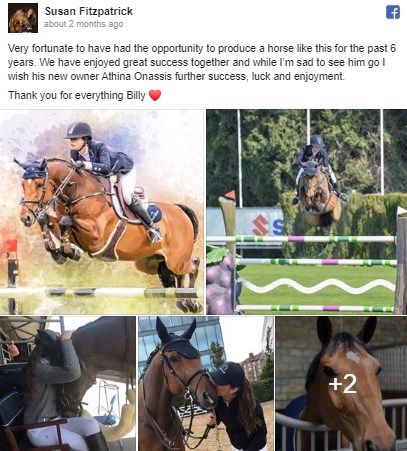This screenshot has height=451, width=407.
Task: Click the rider's navy helmet in the painting
Action: coord(79,130)
